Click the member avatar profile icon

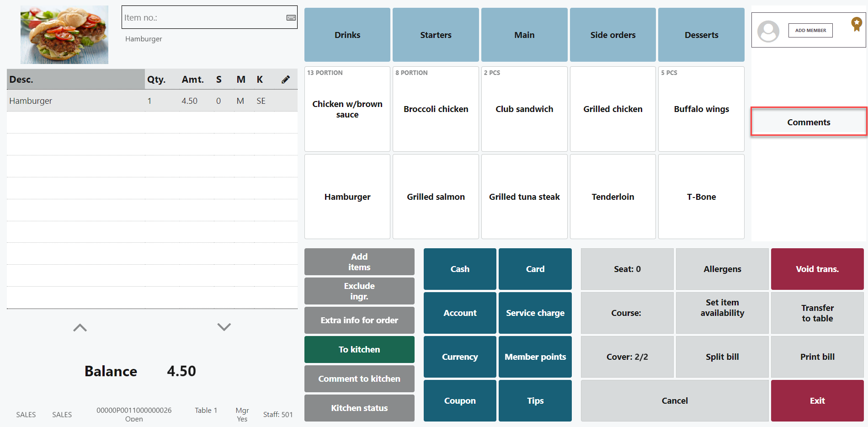coord(768,31)
